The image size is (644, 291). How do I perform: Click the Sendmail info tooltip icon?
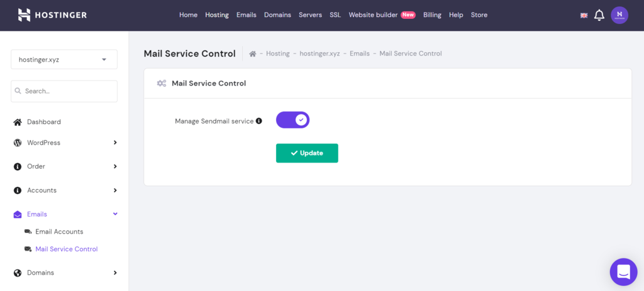coord(258,121)
